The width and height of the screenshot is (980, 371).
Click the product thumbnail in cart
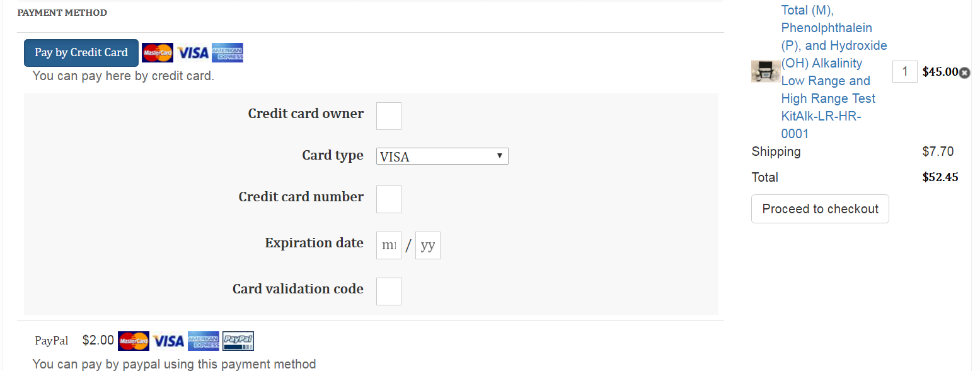coord(765,71)
